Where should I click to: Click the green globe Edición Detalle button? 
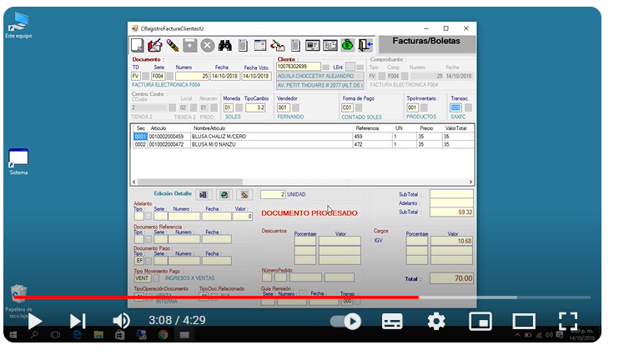point(224,194)
